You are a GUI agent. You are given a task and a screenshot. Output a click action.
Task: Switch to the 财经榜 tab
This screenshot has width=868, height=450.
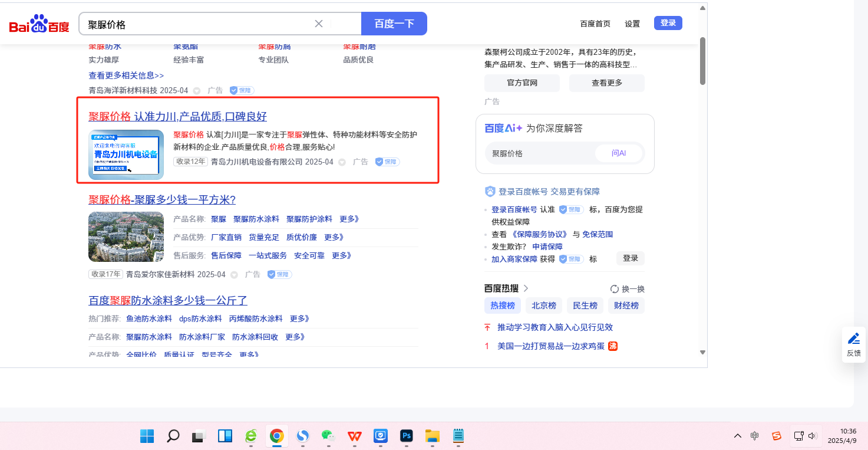[626, 306]
